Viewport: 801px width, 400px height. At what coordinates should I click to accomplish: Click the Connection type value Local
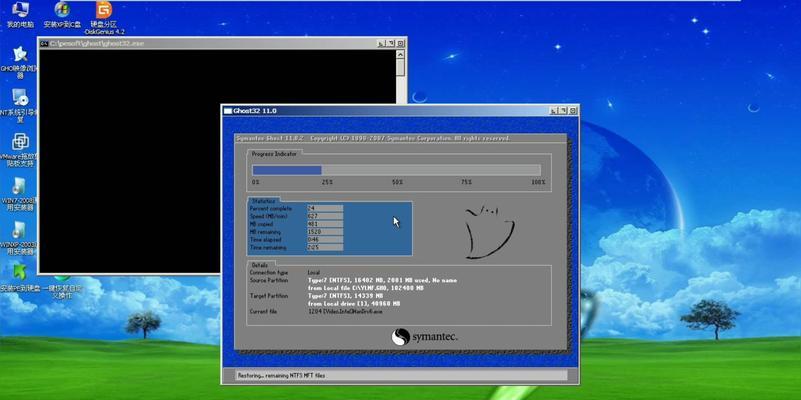pos(314,273)
